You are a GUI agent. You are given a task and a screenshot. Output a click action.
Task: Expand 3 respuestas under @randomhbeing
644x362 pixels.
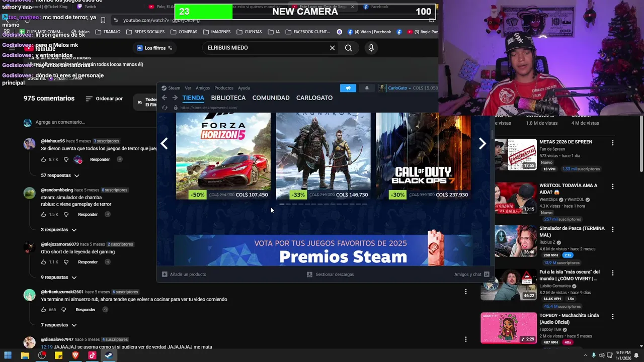[x=59, y=230]
